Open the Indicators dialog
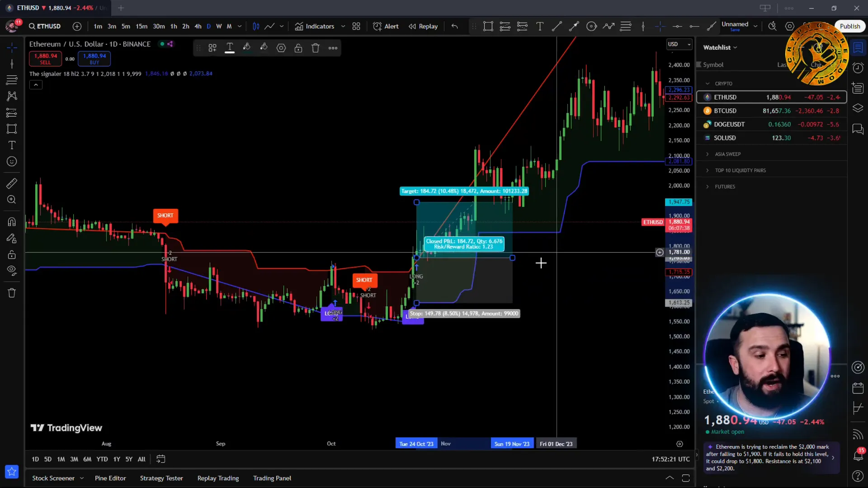This screenshot has height=488, width=868. click(315, 26)
